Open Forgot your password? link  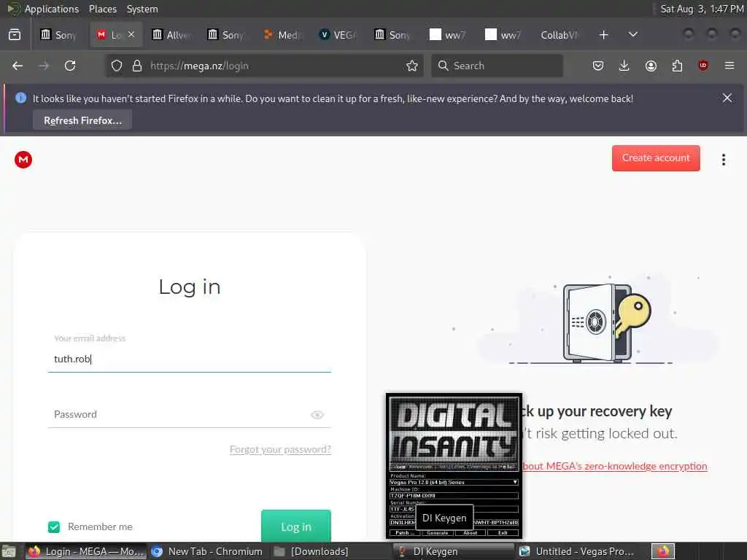tap(280, 449)
